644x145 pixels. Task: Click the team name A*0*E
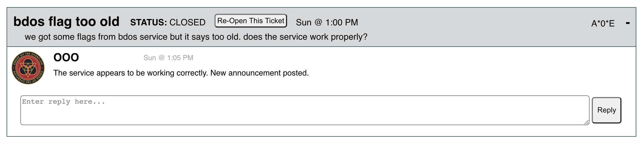click(603, 23)
